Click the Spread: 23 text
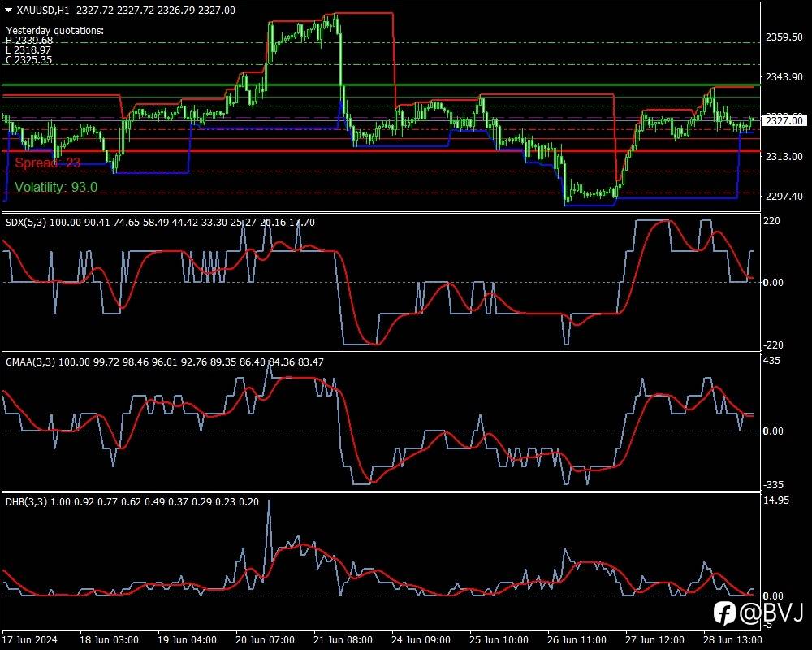Image resolution: width=812 pixels, height=650 pixels. tap(48, 162)
